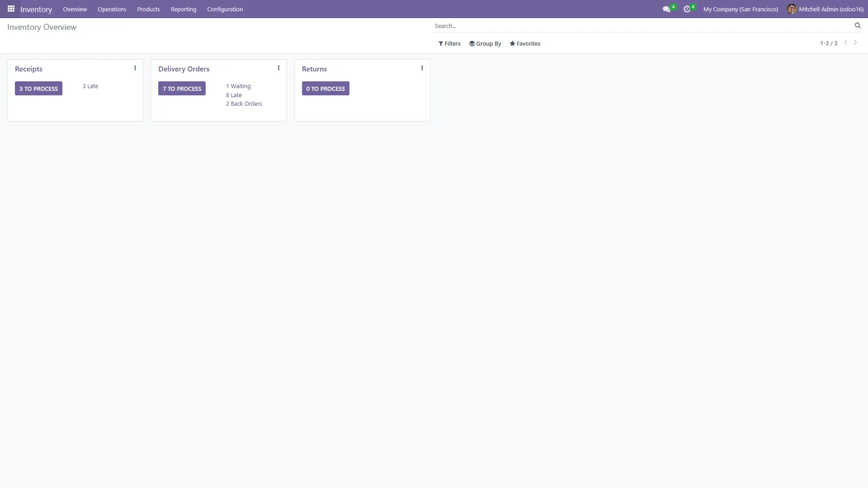
Task: Open the Overview menu
Action: [x=75, y=9]
